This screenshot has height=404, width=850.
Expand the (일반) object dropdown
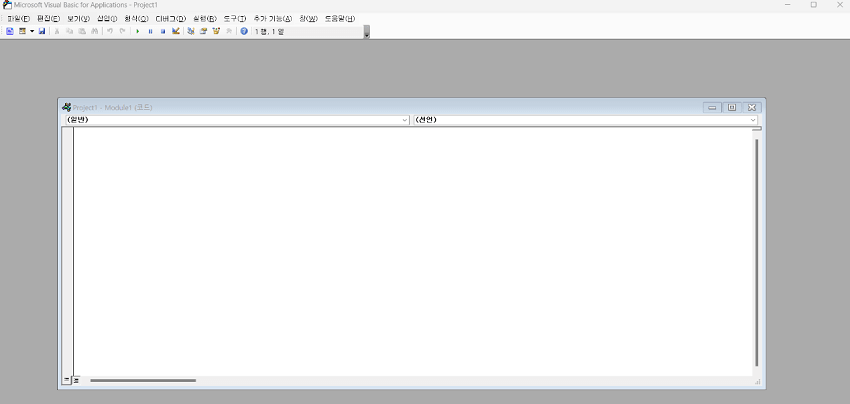[x=405, y=120]
